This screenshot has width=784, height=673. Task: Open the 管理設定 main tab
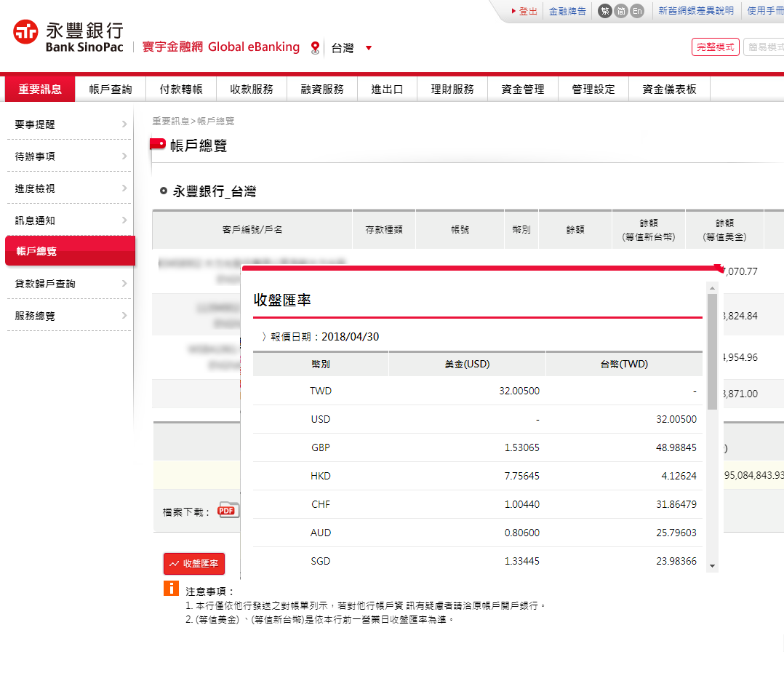click(x=593, y=89)
